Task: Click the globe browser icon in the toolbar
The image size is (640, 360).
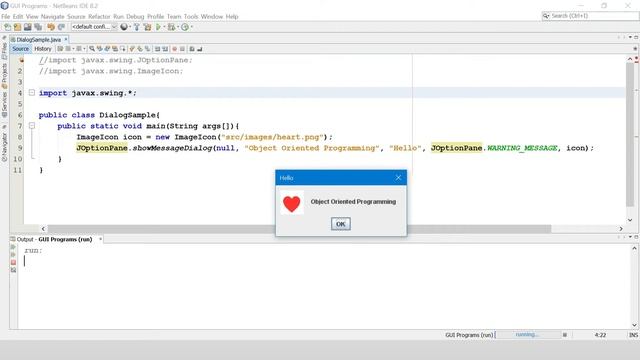Action: pyautogui.click(x=124, y=27)
